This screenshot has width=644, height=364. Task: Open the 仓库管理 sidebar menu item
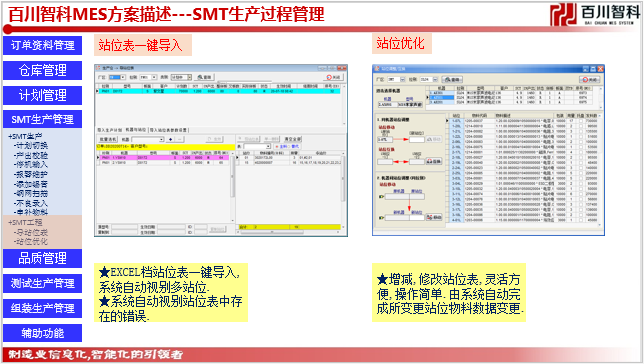(42, 70)
